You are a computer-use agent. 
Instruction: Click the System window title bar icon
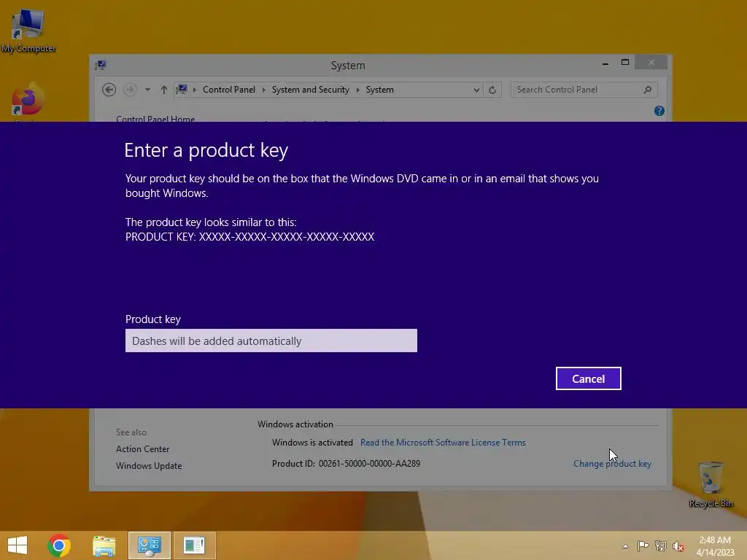point(101,65)
